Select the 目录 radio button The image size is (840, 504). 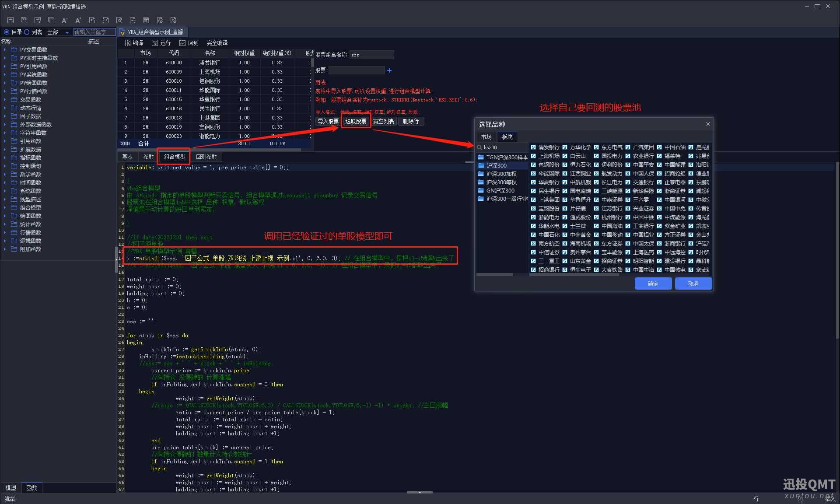click(7, 32)
